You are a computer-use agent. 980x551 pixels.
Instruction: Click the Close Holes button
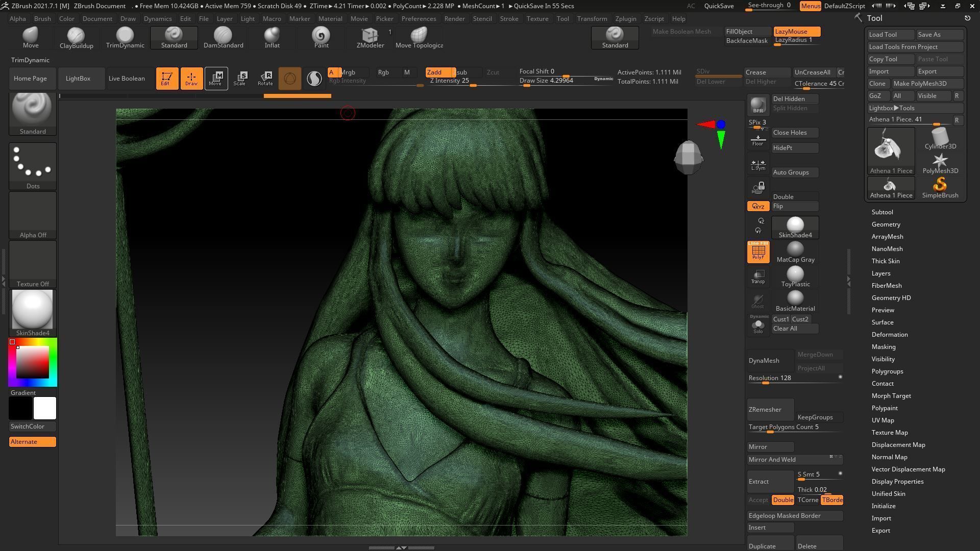(795, 133)
